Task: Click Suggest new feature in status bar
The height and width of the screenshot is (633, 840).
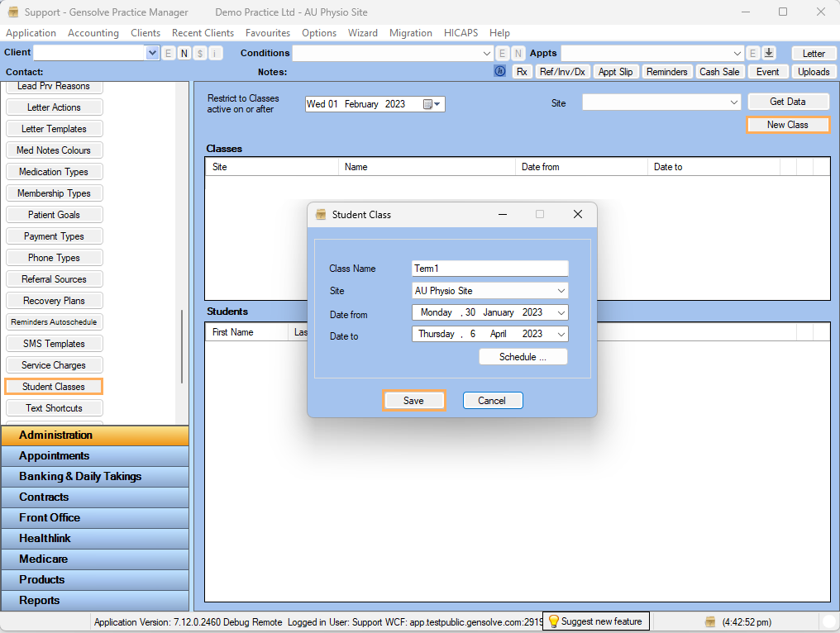Action: coord(596,621)
